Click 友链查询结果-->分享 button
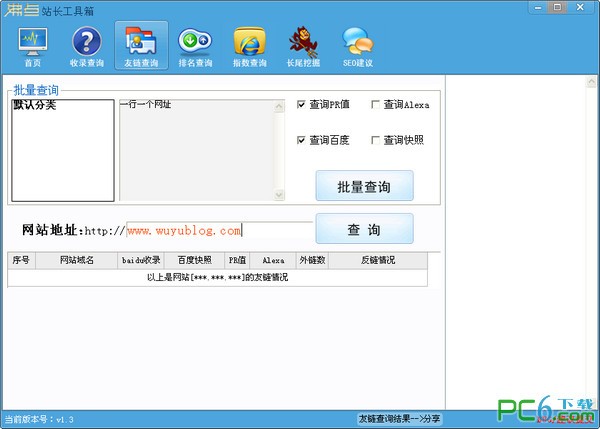This screenshot has height=429, width=600. (x=399, y=419)
